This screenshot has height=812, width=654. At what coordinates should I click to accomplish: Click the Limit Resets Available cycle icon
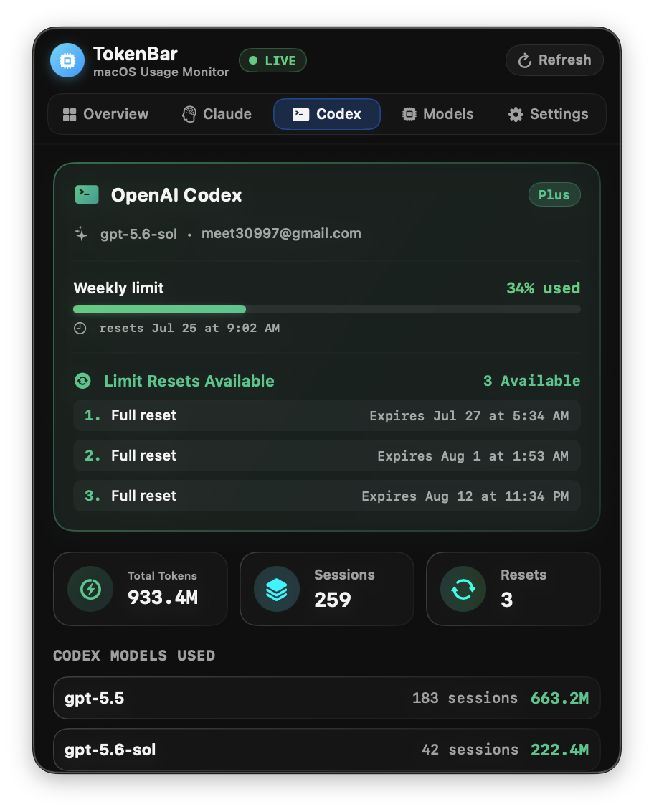(83, 381)
